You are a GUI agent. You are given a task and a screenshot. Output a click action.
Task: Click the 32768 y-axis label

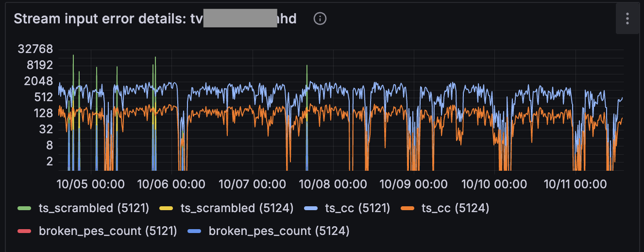[35, 49]
